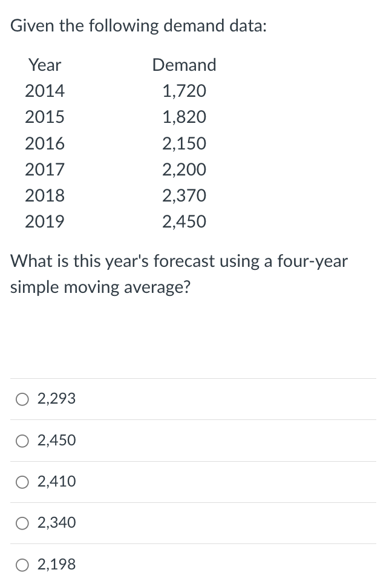Click the demand value 2,200

(x=184, y=169)
